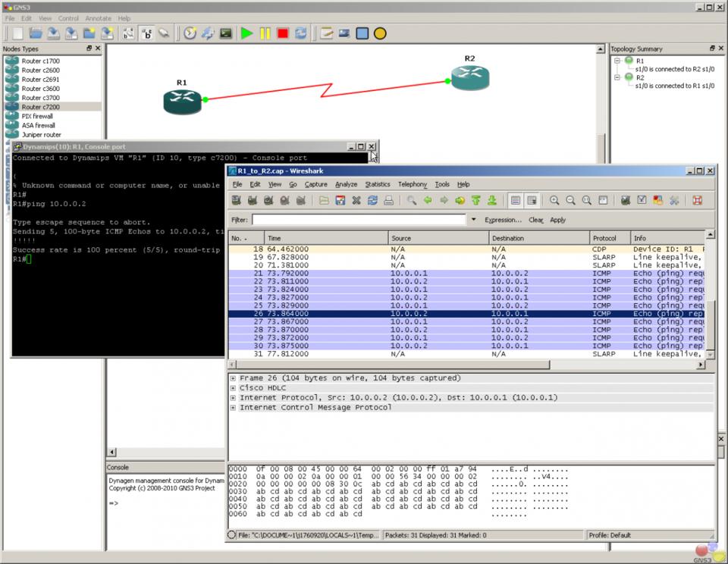Expand the Cisco HDLC tree row

[233, 388]
